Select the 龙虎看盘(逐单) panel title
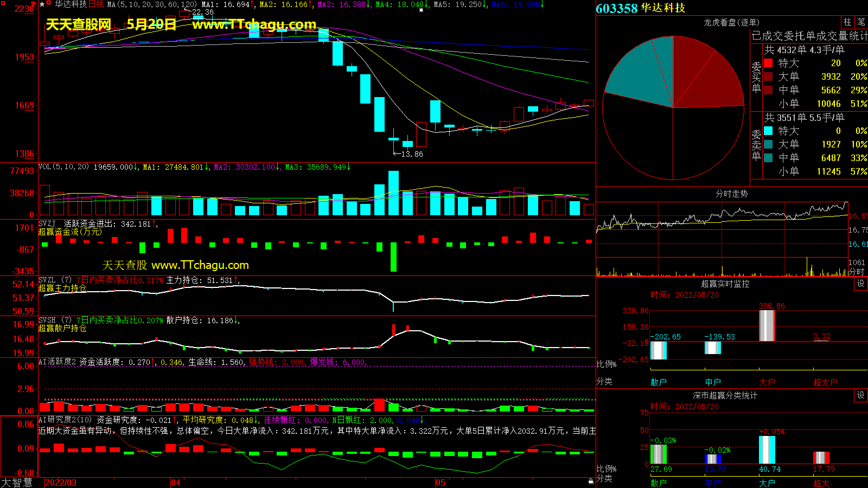Screen dimensions: 868x488 731,22
